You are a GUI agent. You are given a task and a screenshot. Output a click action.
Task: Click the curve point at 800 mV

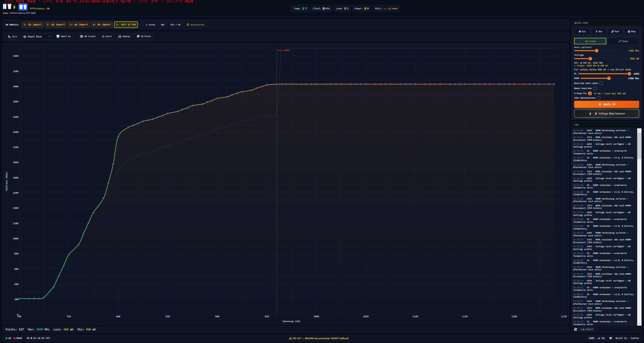click(x=118, y=137)
